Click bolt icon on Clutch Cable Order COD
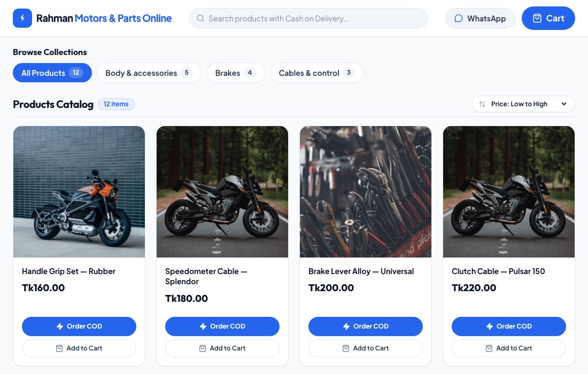Image resolution: width=588 pixels, height=374 pixels. (489, 326)
